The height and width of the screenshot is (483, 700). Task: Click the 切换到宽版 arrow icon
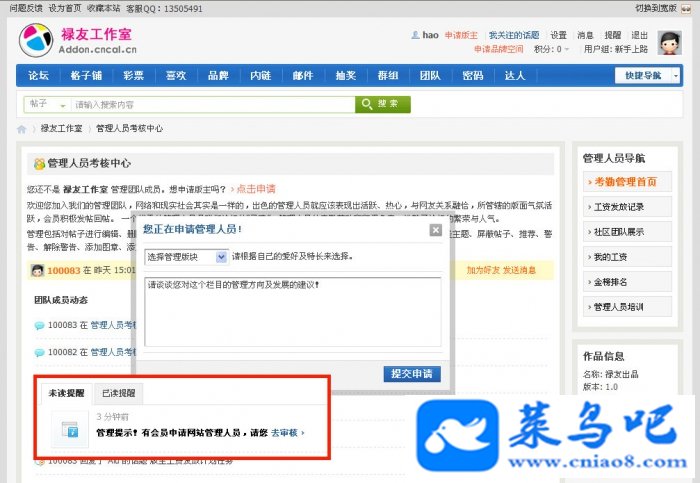pos(686,9)
